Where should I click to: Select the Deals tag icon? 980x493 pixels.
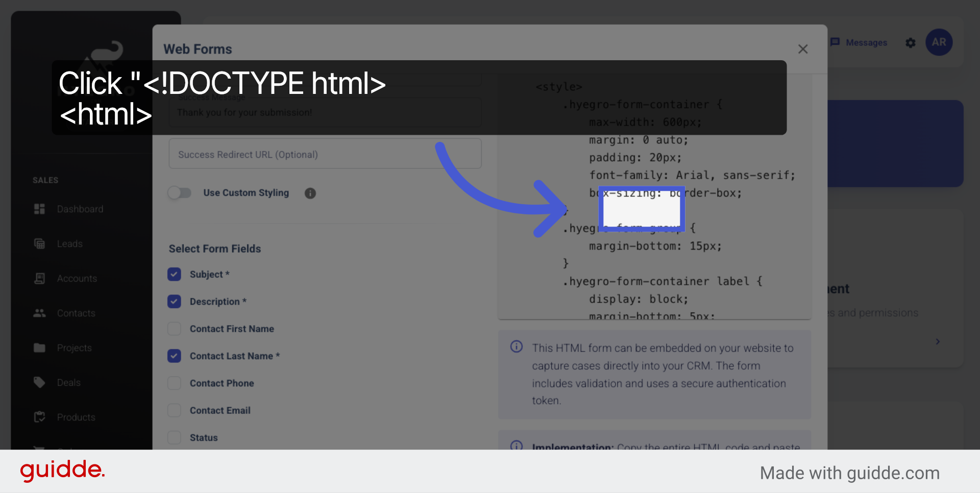(39, 382)
